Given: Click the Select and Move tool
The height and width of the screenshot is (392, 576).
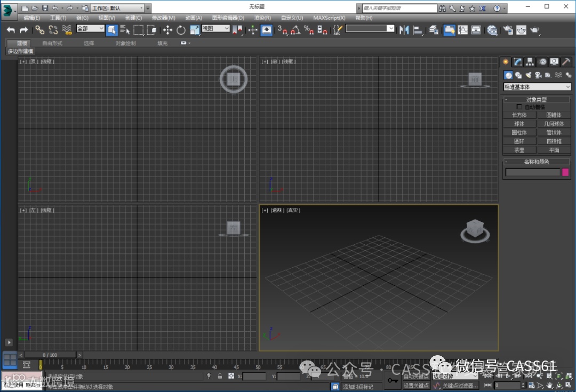Looking at the screenshot, I should click(167, 30).
